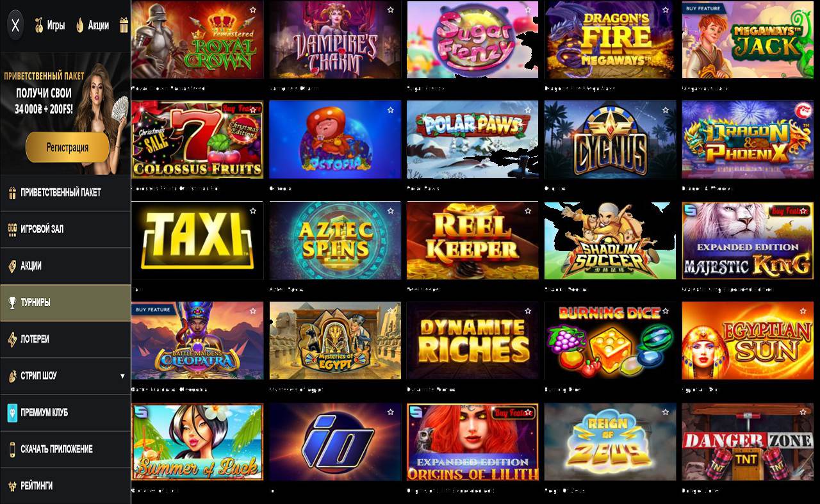The height and width of the screenshot is (504, 820).
Task: Close the sidebar with the X button
Action: pyautogui.click(x=15, y=26)
